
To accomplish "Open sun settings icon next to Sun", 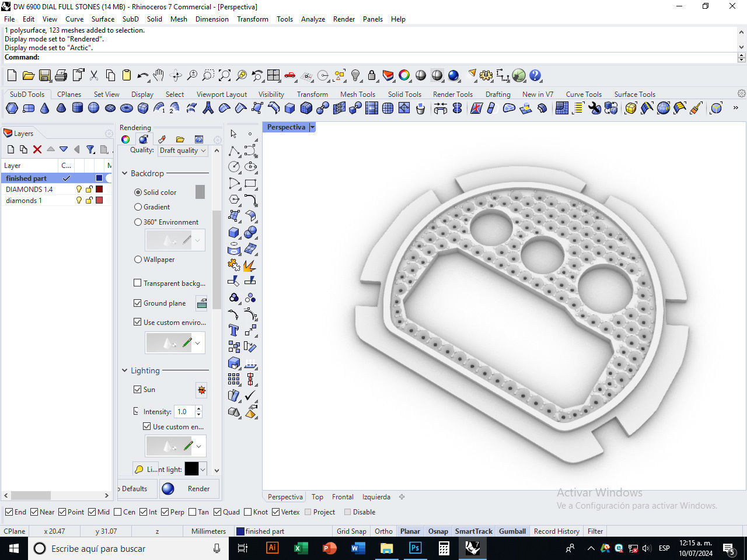I will 201,390.
